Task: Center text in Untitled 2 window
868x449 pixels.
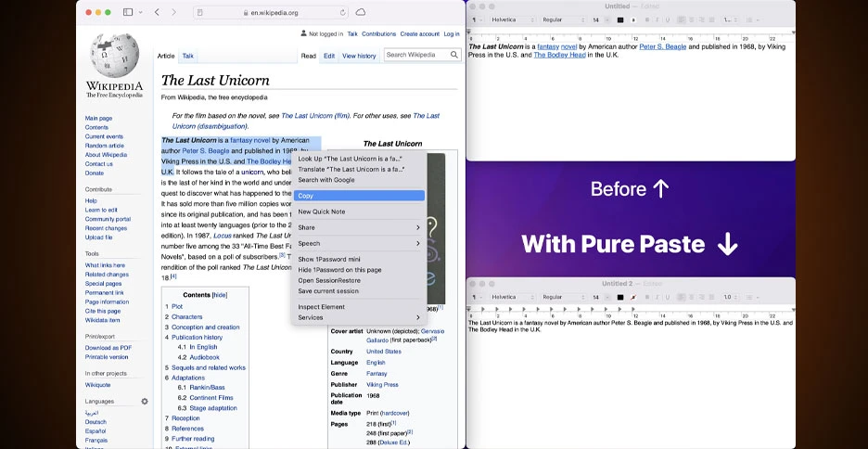Action: [692, 297]
